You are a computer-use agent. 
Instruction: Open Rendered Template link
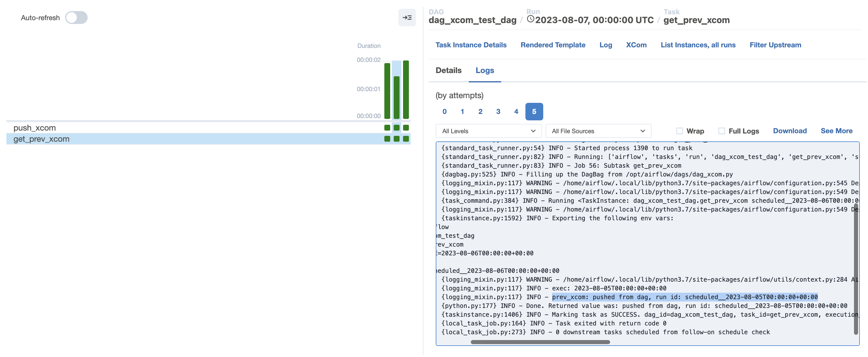click(x=553, y=45)
